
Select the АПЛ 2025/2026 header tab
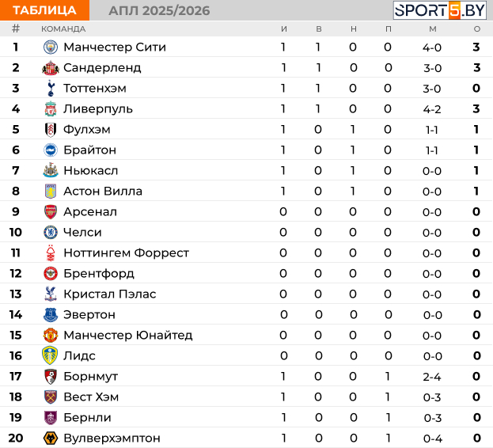pyautogui.click(x=159, y=11)
